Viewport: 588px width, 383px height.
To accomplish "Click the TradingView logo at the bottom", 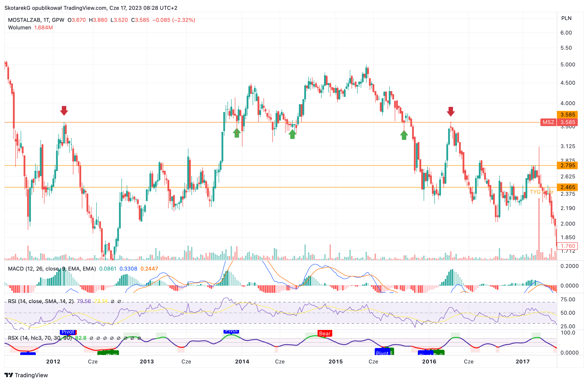I will (x=26, y=375).
